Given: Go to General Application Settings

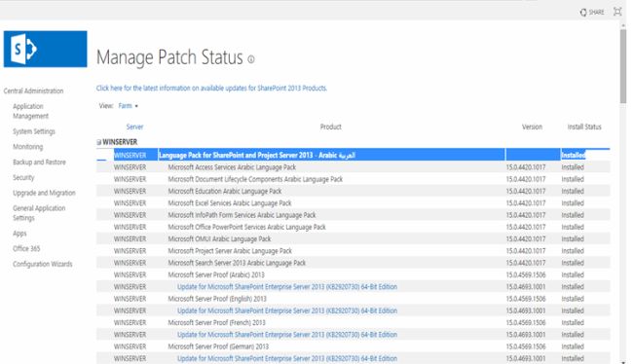Looking at the screenshot, I should (x=39, y=213).
